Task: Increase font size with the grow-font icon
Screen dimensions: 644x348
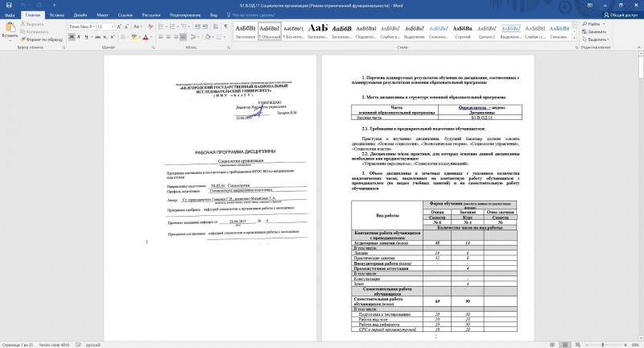Action: [119, 27]
